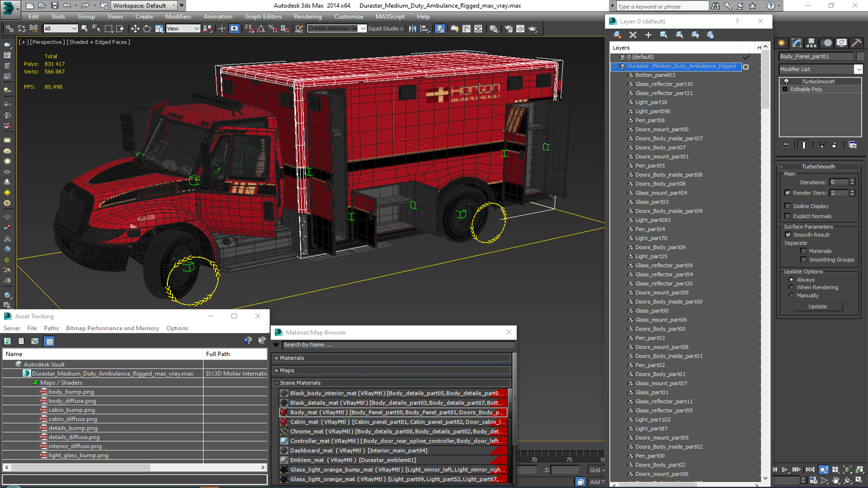Click the Update button in TurboSmooth

tap(817, 306)
